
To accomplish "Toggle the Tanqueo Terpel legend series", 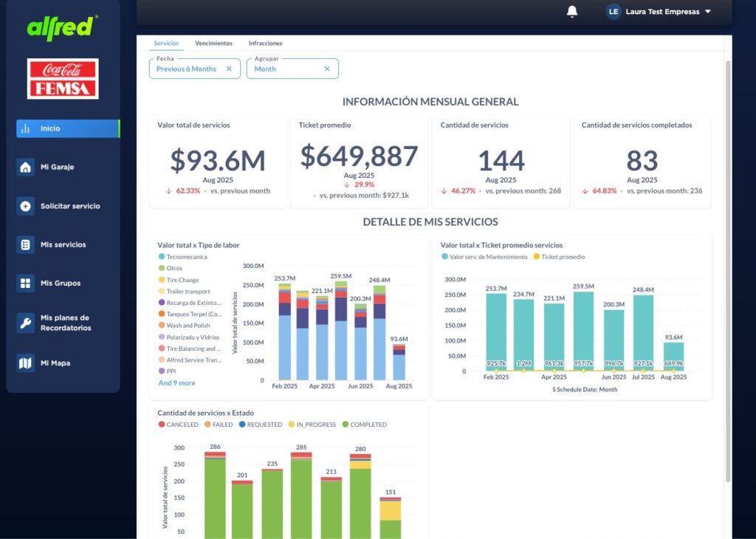I will [190, 314].
